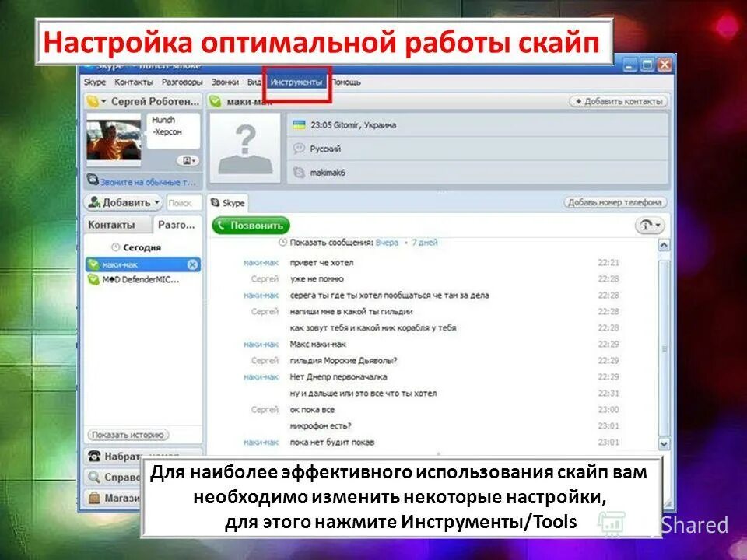Screen dimensions: 747x560
Task: Open the profile card dropdown under Hunch
Action: 188,161
